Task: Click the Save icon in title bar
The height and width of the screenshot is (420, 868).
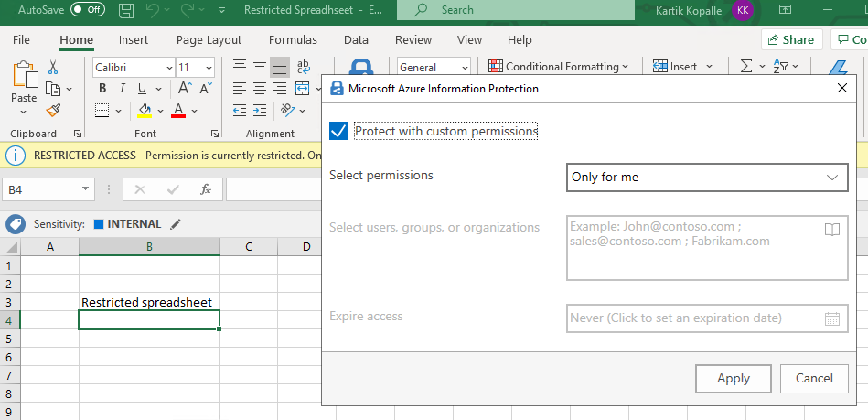Action: click(x=126, y=10)
